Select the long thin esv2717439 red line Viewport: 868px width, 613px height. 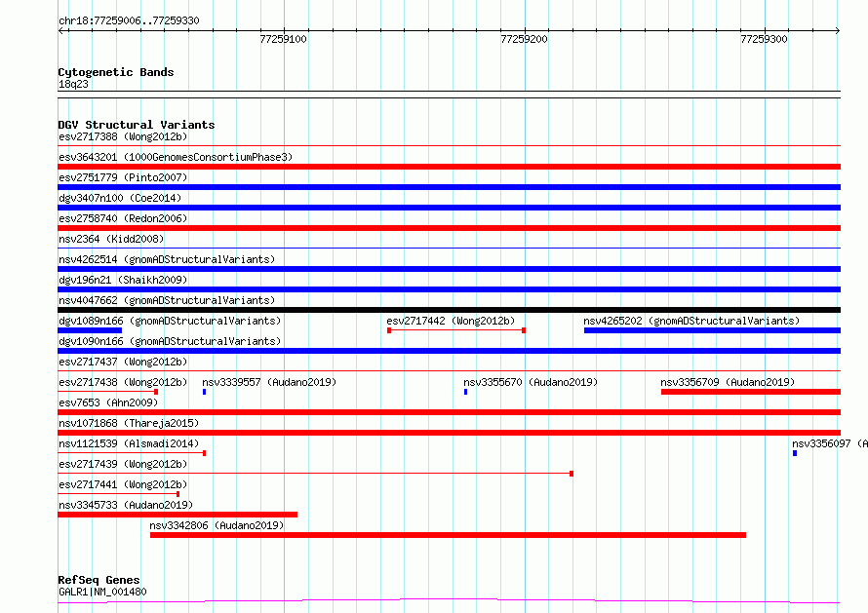(x=316, y=474)
